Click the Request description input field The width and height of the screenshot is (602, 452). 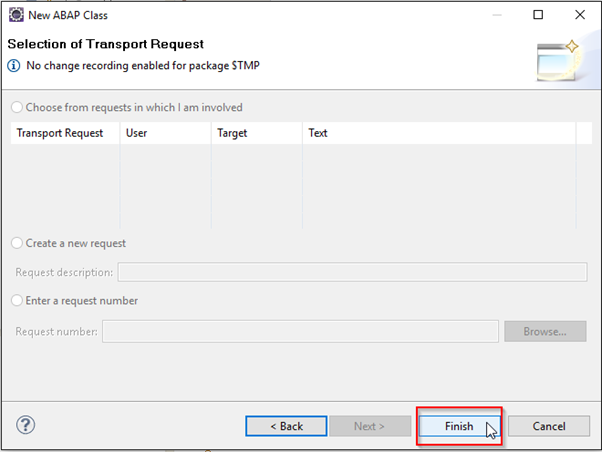[x=352, y=272]
